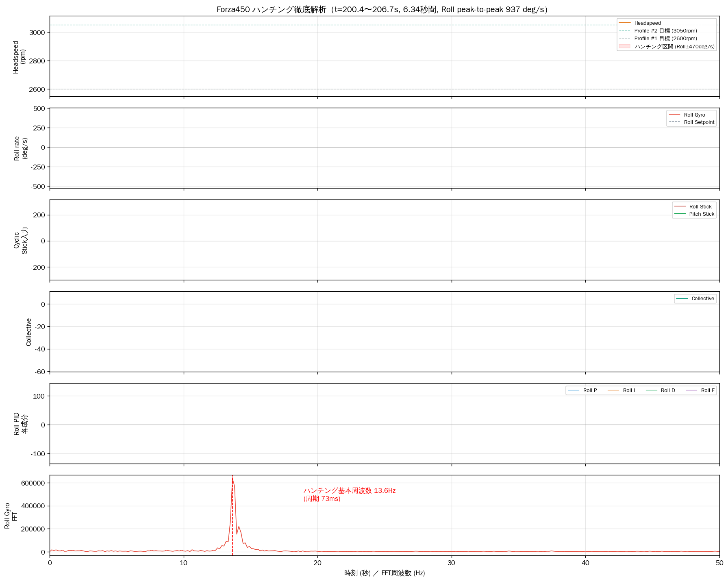This screenshot has width=728, height=581.
Task: Click the vertical Collective y-axis label
Action: pyautogui.click(x=28, y=332)
